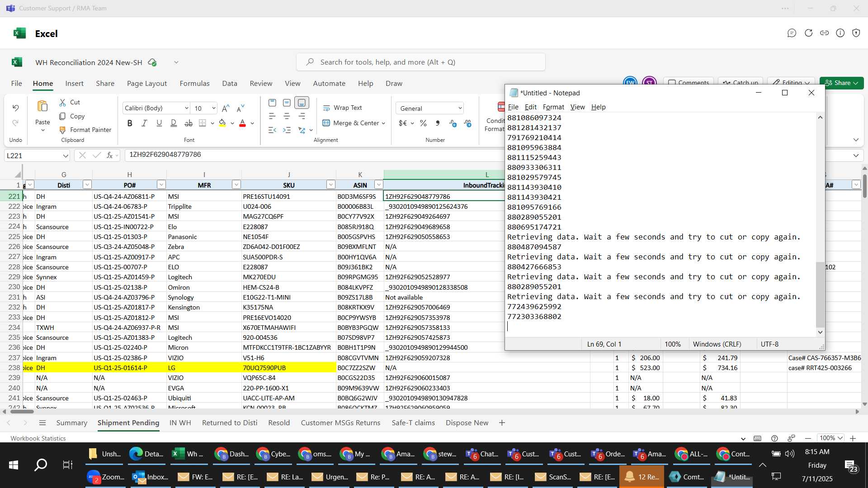Image resolution: width=868 pixels, height=488 pixels.
Task: Click Catch up button
Action: click(740, 83)
